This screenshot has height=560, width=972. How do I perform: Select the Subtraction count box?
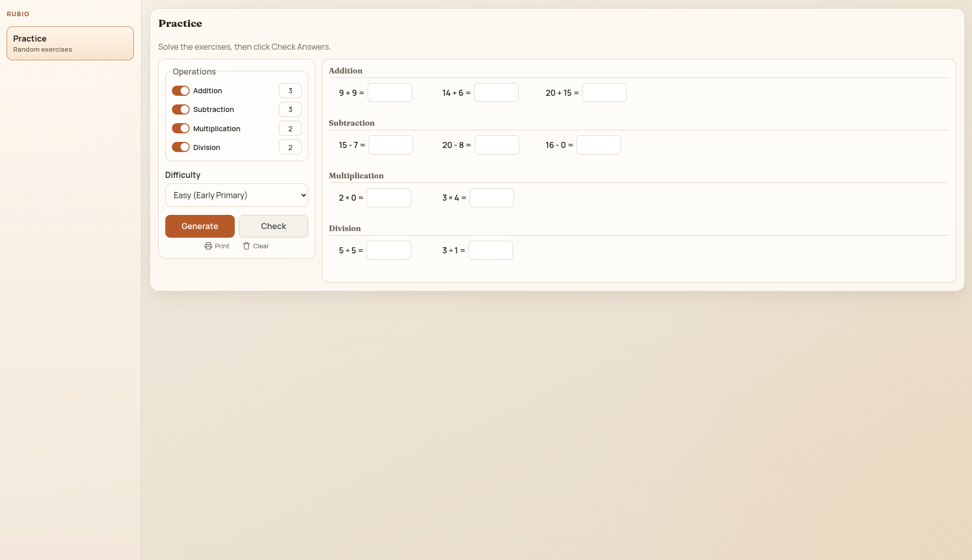tap(290, 109)
